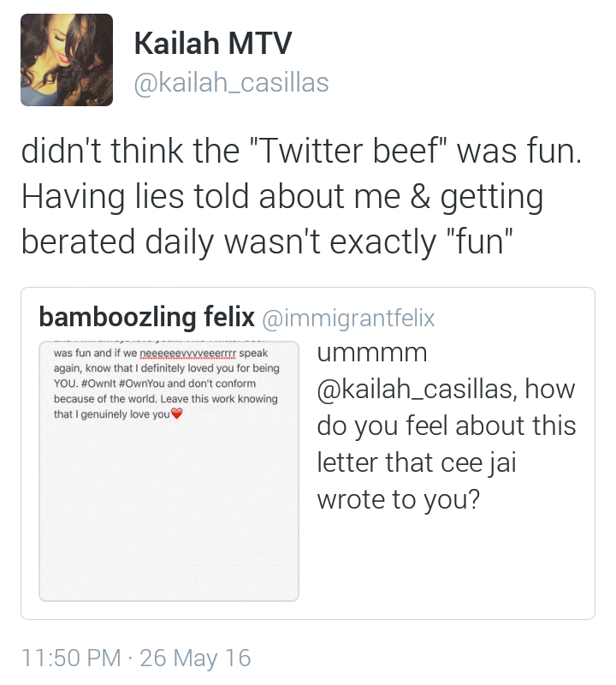This screenshot has height=685, width=616.
Task: Click the 26 May 16 date
Action: click(x=195, y=658)
